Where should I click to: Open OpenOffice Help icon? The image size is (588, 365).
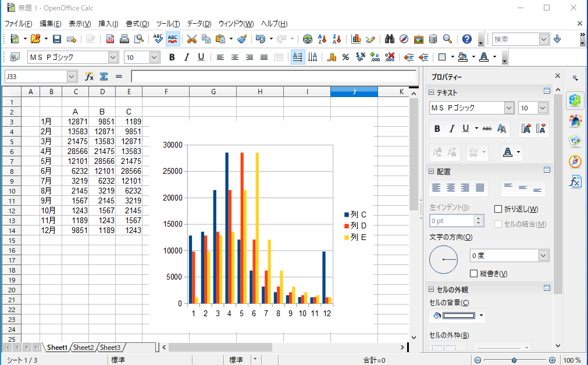[466, 39]
